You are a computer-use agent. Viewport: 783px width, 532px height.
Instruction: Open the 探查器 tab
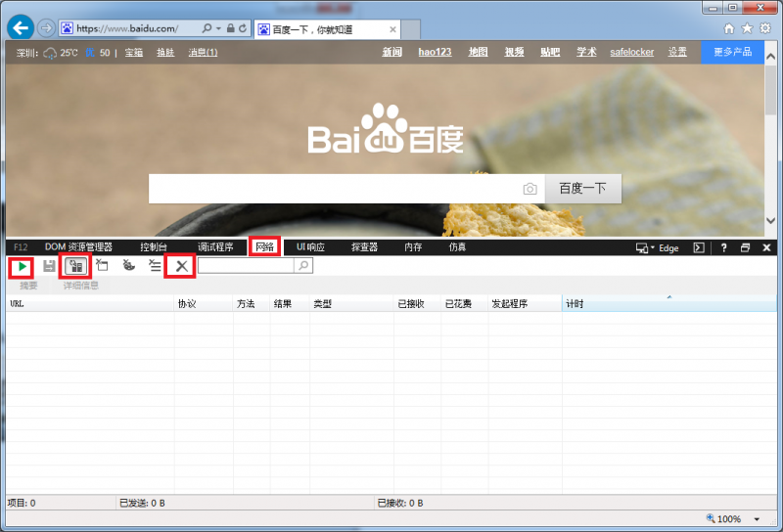point(364,247)
